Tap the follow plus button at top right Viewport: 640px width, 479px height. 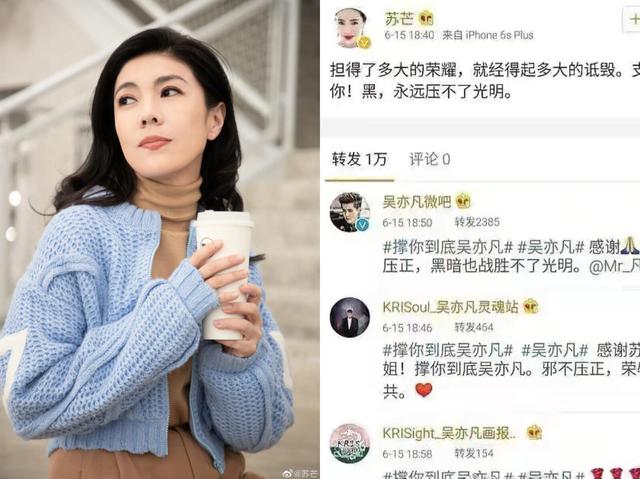(632, 19)
